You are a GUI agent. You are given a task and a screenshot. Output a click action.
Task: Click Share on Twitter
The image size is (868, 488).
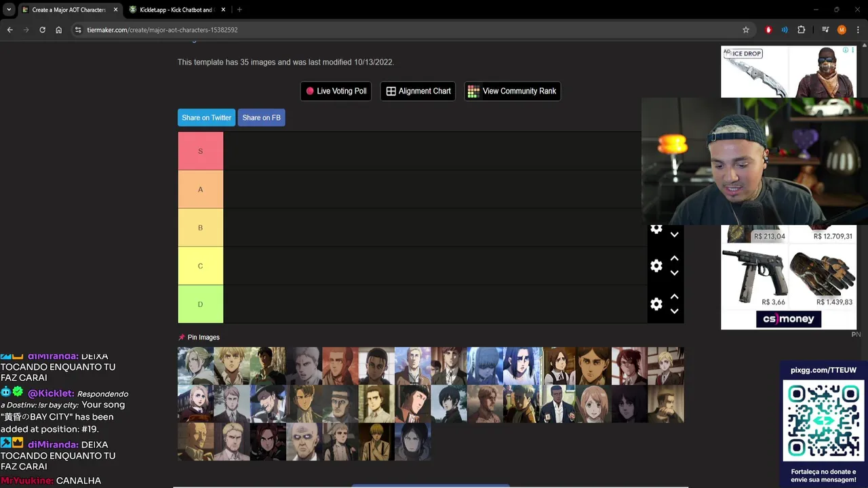click(x=206, y=117)
